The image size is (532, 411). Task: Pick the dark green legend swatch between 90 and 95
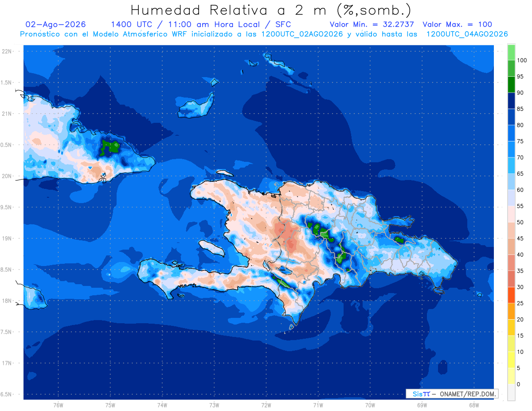click(511, 85)
